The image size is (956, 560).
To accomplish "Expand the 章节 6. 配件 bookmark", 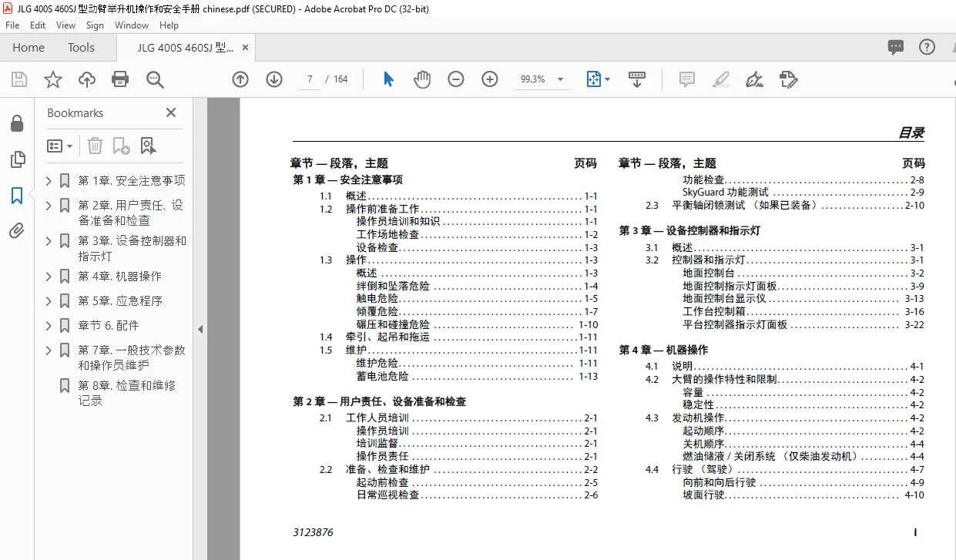I will [x=49, y=326].
